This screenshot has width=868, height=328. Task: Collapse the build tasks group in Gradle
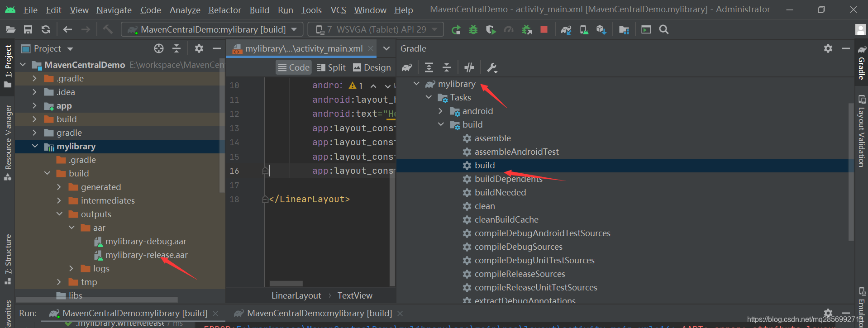coord(441,124)
